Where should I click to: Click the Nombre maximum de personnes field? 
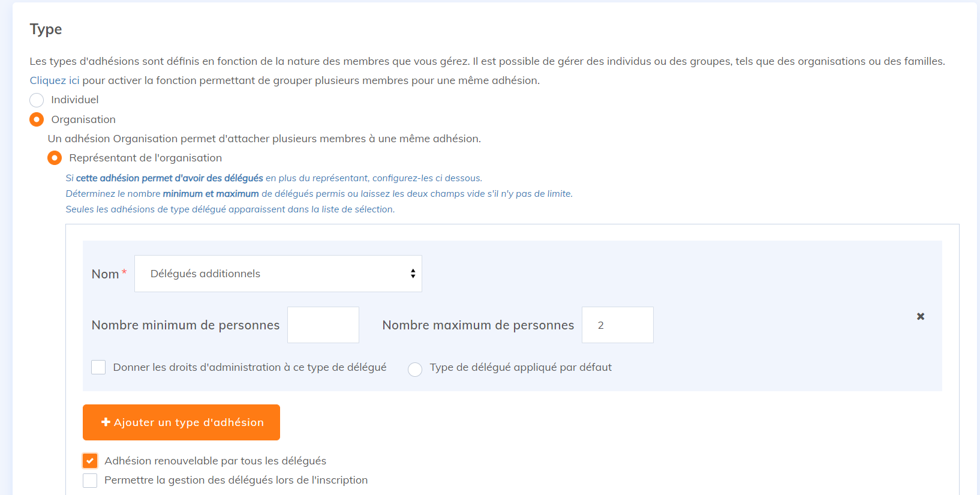(x=617, y=325)
